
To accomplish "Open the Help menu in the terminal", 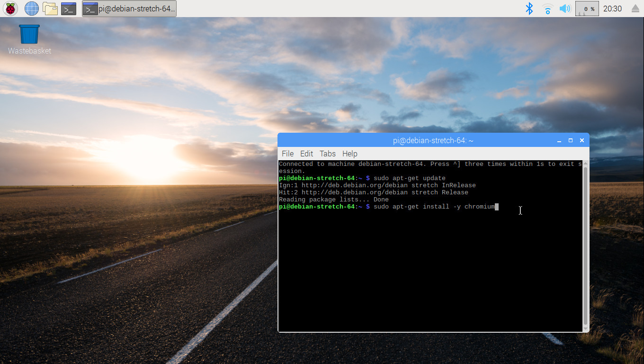I will point(349,154).
